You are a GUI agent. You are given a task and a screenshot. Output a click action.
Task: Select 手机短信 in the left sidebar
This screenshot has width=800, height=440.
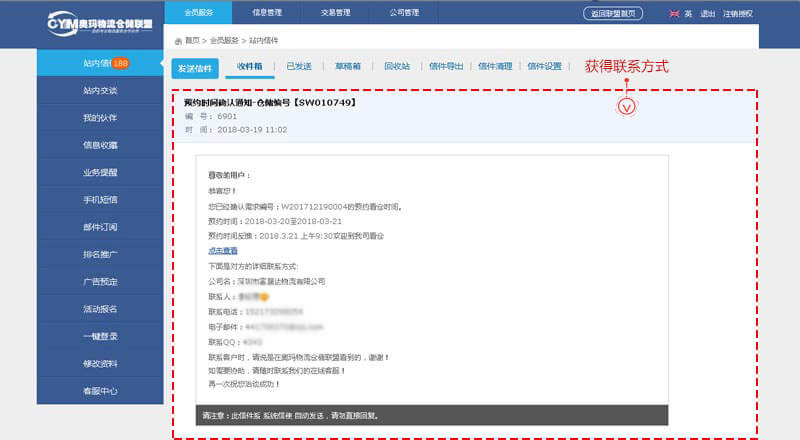tap(100, 199)
